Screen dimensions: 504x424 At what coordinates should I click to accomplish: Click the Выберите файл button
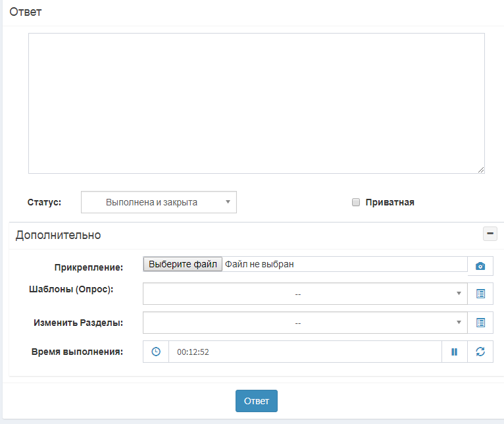click(x=183, y=264)
